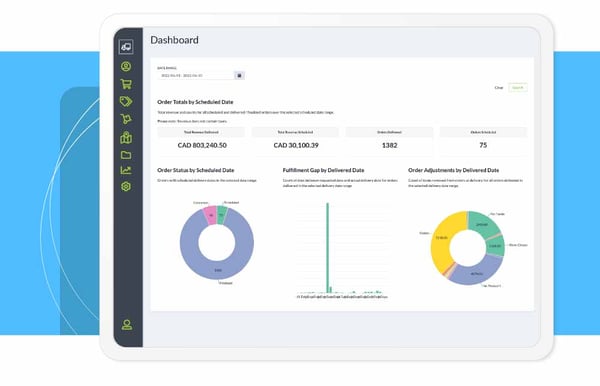The image size is (600, 386).
Task: Click the Dashboard page title
Action: [174, 40]
